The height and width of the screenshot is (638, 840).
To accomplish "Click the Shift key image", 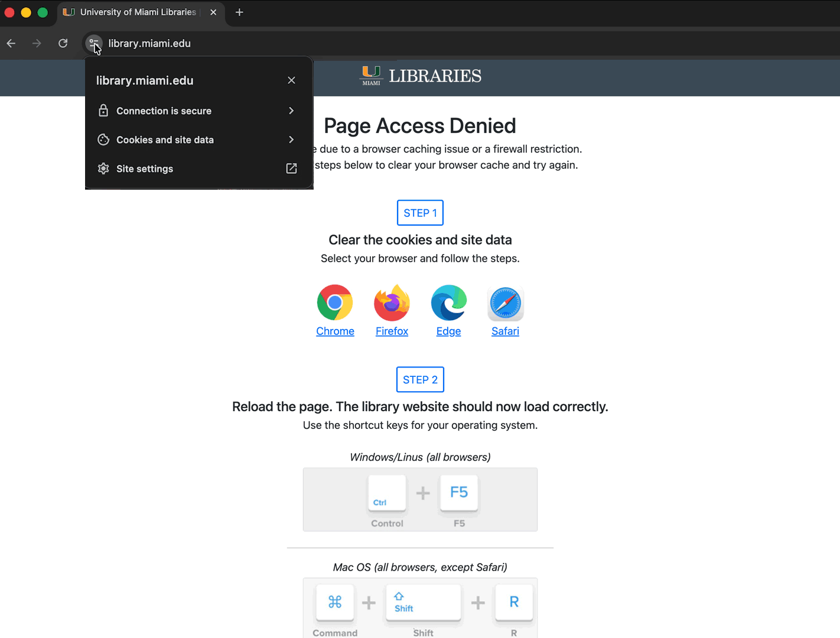I will 423,603.
